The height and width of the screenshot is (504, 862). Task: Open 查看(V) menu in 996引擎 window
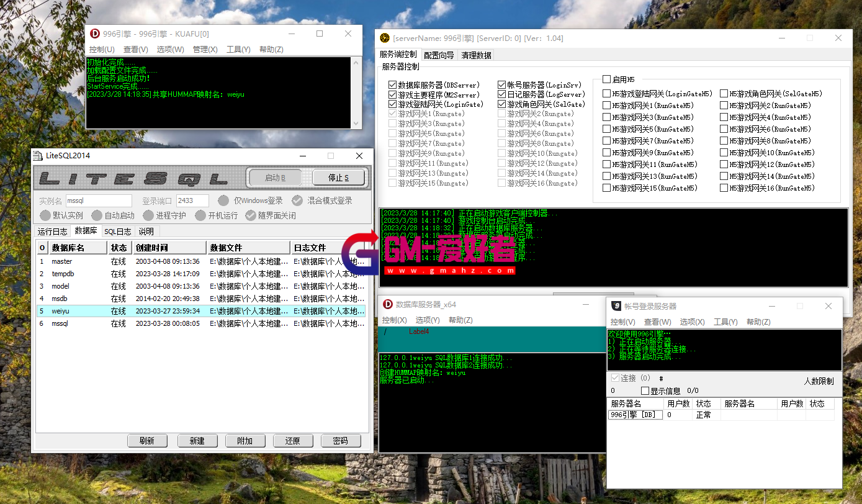tap(136, 50)
